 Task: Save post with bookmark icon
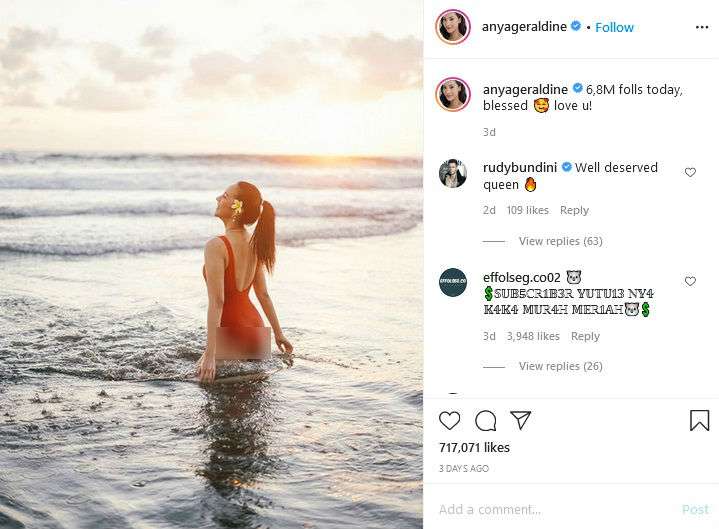pyautogui.click(x=700, y=420)
